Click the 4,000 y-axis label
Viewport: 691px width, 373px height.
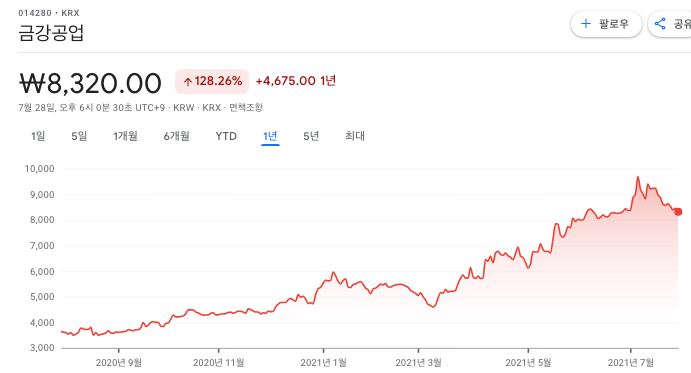(42, 323)
